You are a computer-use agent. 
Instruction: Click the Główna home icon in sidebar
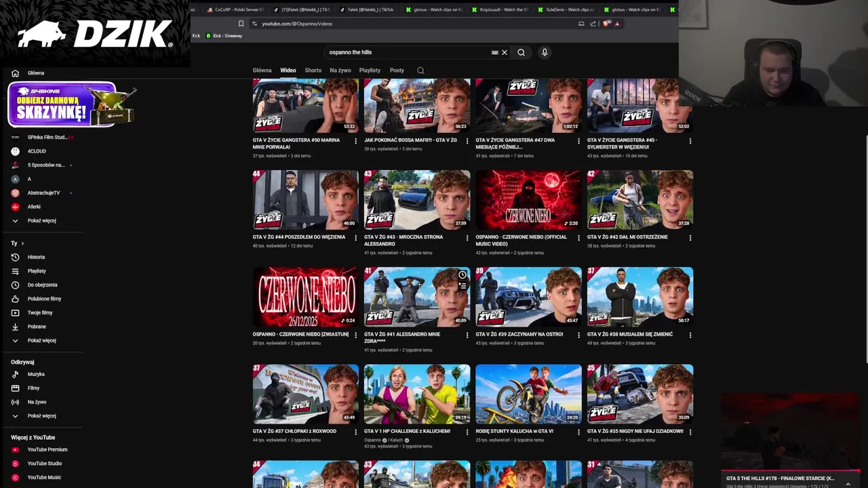(15, 73)
